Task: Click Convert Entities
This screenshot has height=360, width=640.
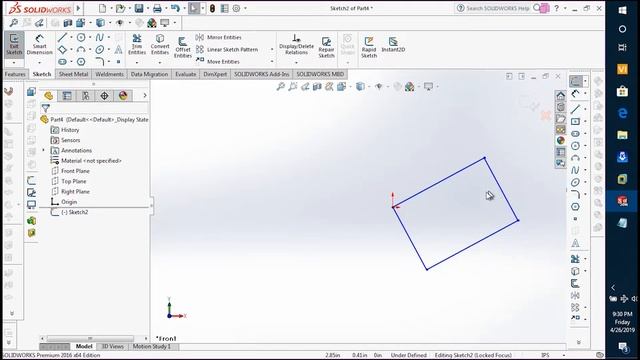Action: tap(160, 45)
